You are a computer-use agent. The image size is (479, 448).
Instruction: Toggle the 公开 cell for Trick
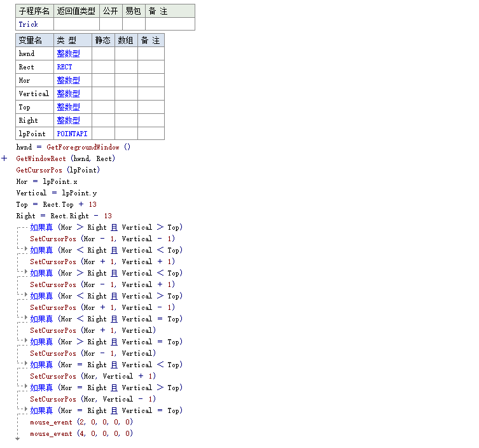coord(111,24)
